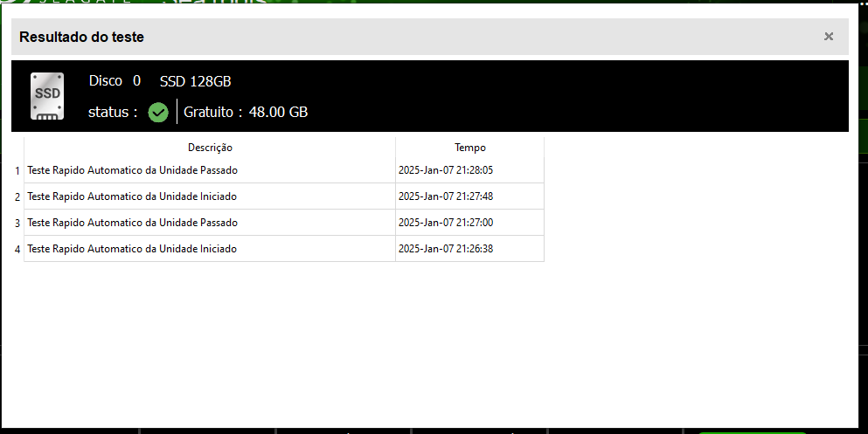
Task: Click the Resultado do teste title bar
Action: click(x=429, y=37)
